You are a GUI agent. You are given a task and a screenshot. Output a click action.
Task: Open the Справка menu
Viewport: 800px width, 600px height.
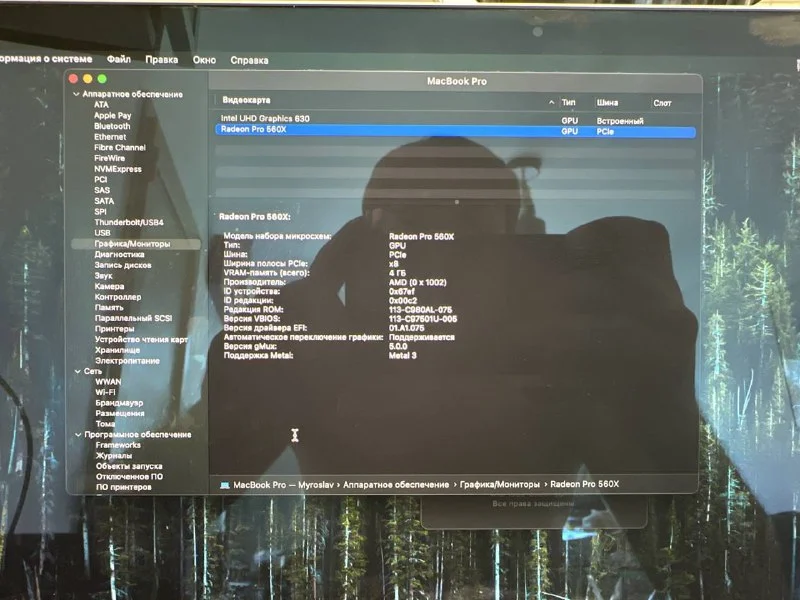coord(249,60)
